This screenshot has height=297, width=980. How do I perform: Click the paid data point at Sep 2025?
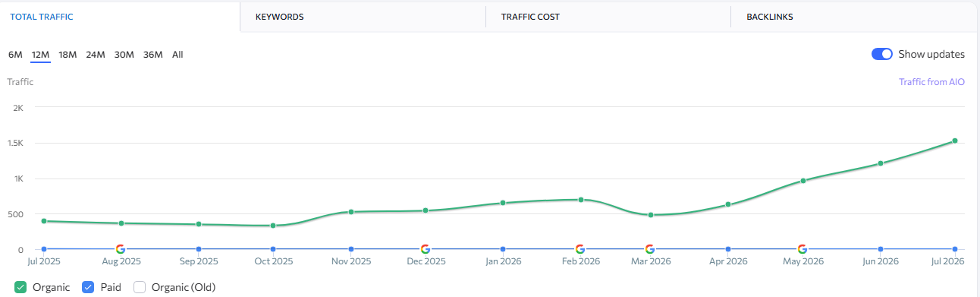(199, 249)
